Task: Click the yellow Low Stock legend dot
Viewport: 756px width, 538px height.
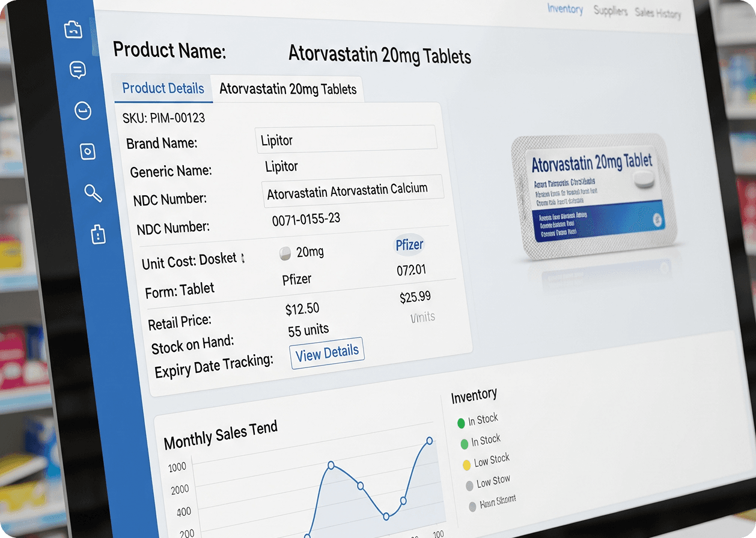Action: click(x=466, y=465)
